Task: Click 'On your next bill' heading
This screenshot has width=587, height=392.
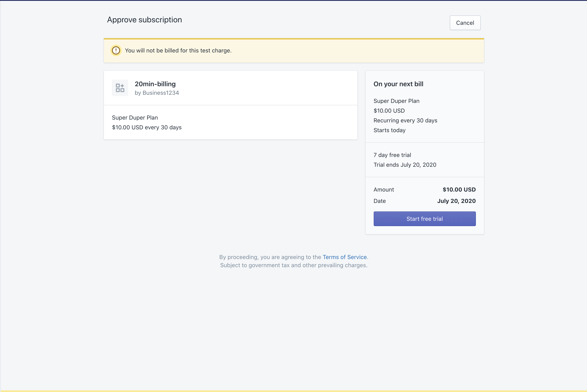Action: coord(398,84)
